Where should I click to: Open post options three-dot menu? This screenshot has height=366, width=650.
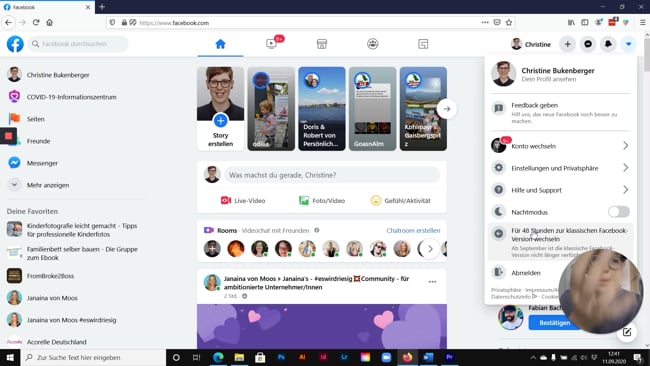pos(432,281)
